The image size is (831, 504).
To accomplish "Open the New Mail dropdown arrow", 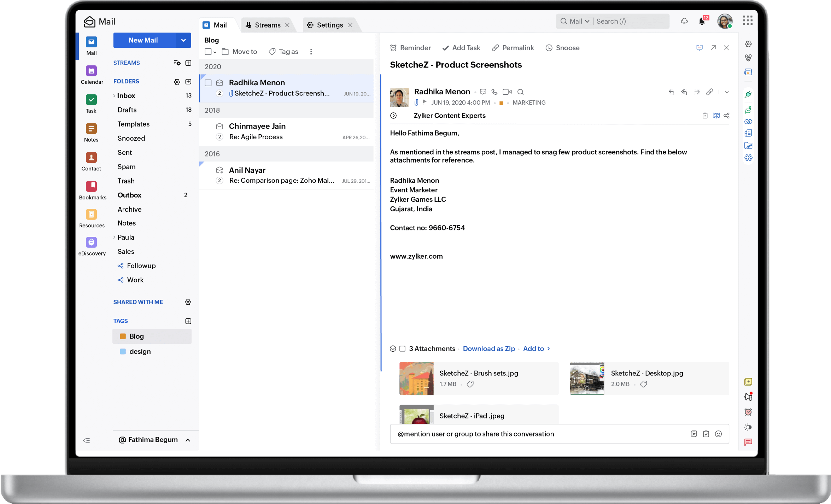I will tap(183, 40).
